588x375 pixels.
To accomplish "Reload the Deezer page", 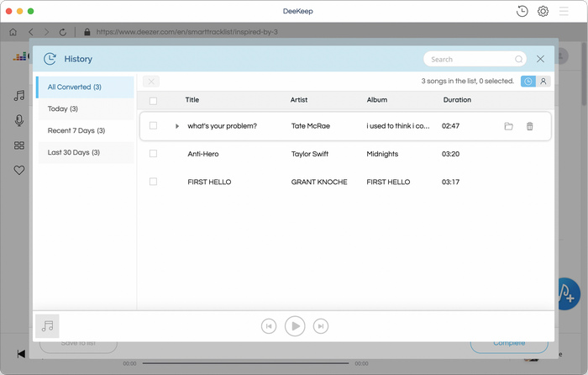I will [x=63, y=32].
